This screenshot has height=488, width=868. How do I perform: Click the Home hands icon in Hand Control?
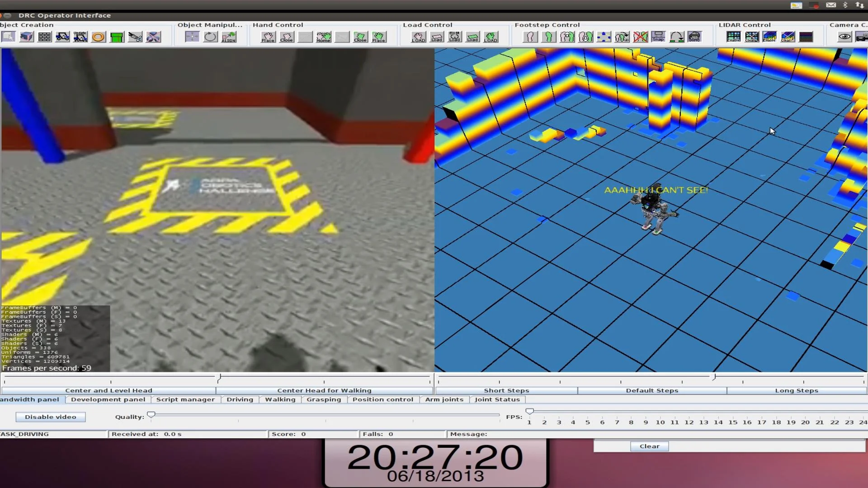(324, 37)
